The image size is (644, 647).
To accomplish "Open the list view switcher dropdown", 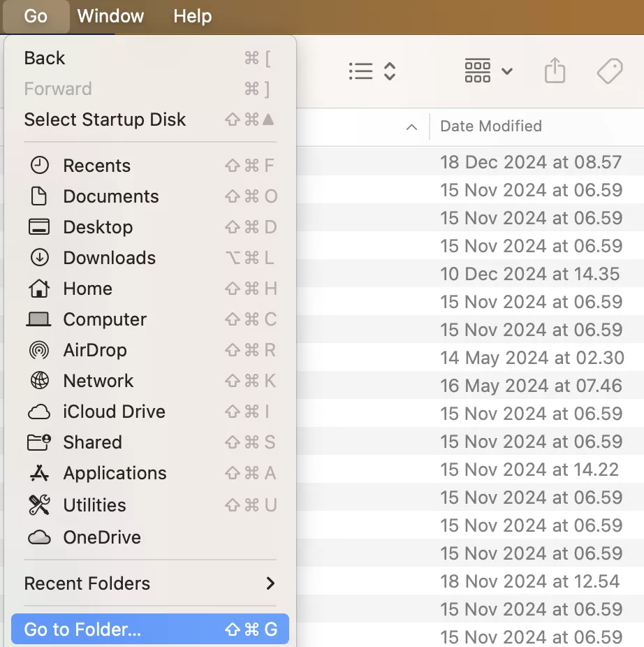I will (x=372, y=71).
